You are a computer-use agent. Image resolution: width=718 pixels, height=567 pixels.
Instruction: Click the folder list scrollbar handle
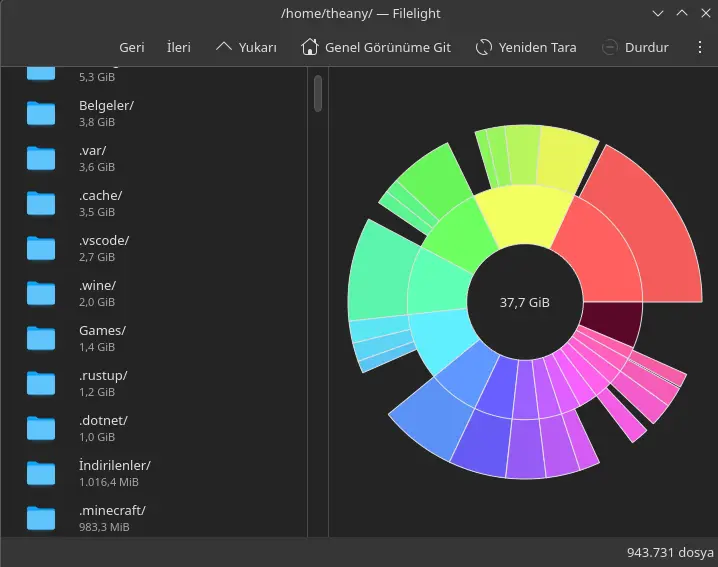click(318, 93)
